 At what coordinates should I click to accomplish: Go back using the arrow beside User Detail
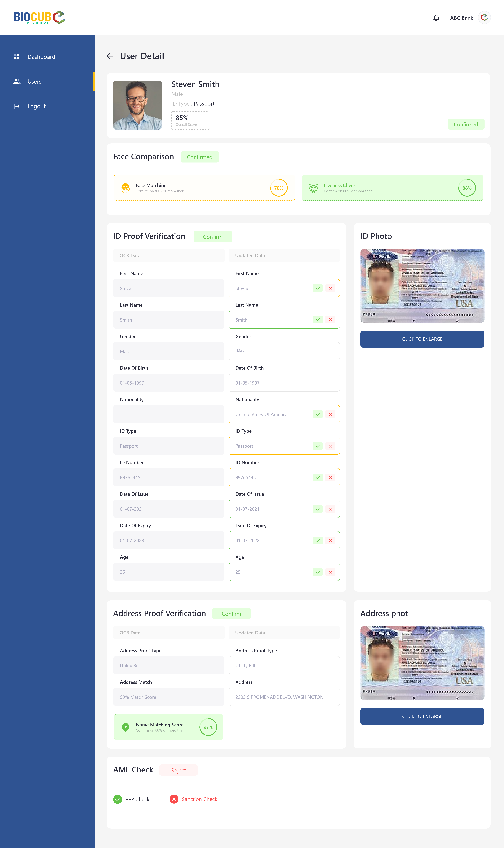[x=110, y=56]
